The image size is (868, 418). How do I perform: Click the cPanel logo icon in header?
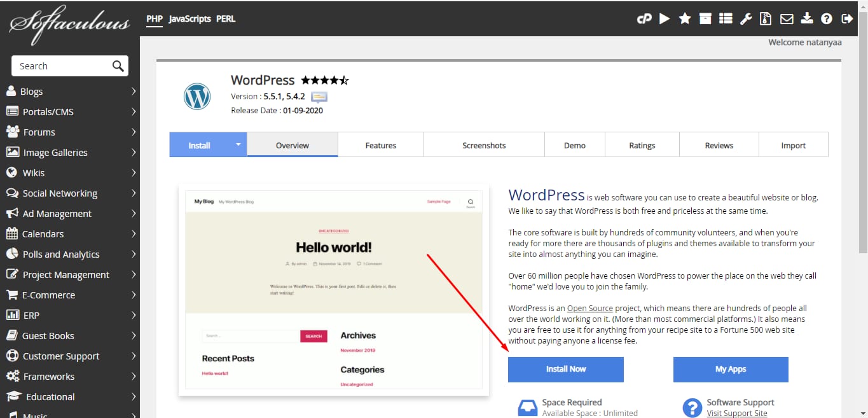pos(644,19)
